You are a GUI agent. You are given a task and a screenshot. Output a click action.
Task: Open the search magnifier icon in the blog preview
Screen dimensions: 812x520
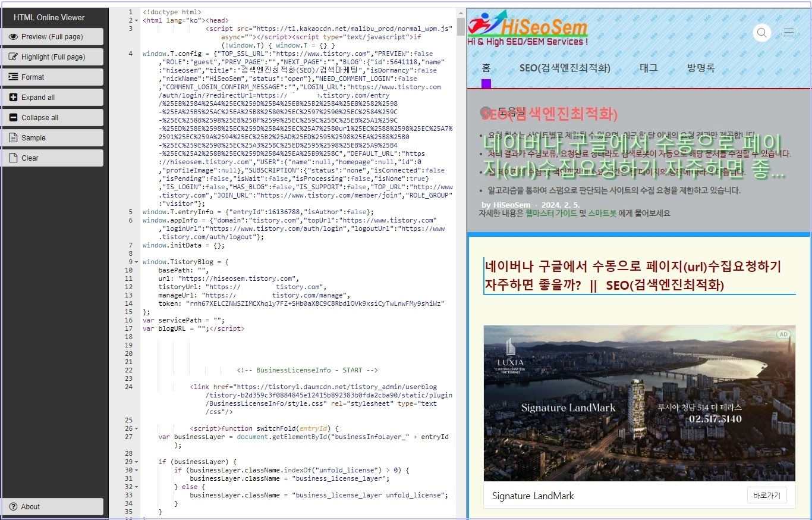tap(762, 33)
